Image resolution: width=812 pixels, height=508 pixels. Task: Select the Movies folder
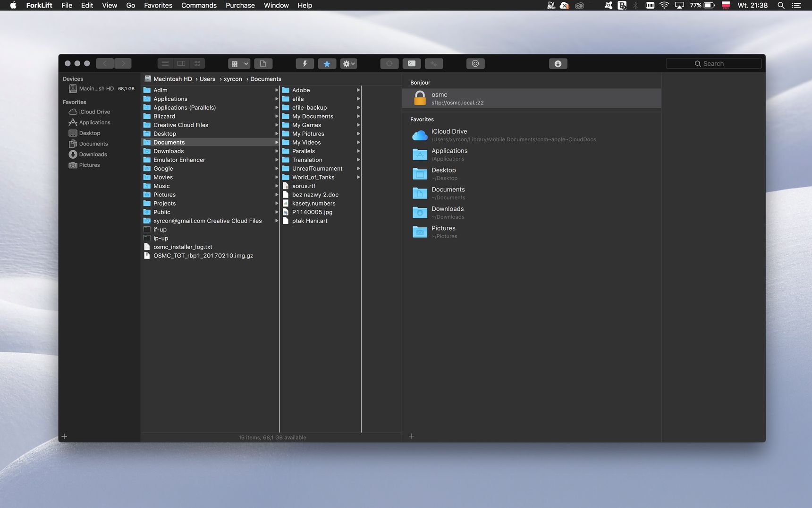coord(210,177)
